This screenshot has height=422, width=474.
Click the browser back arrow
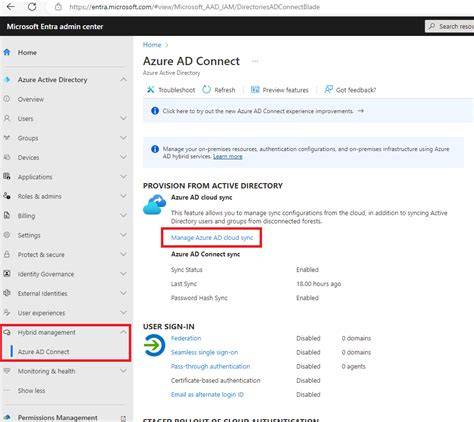[11, 7]
